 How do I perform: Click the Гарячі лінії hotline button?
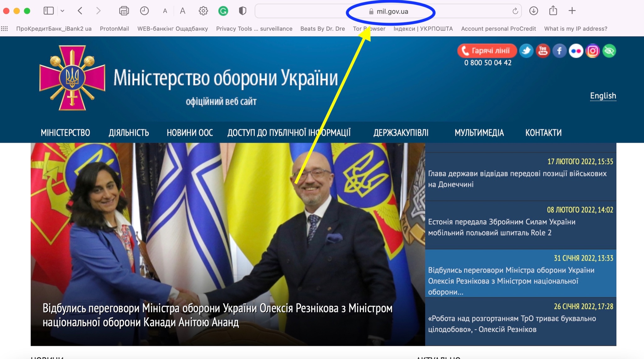[487, 51]
